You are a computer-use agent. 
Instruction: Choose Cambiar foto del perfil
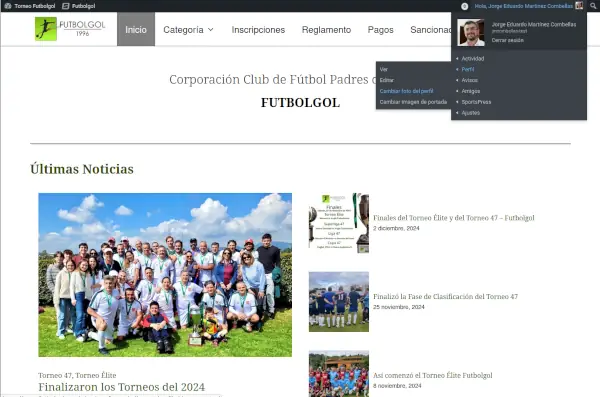(x=406, y=91)
